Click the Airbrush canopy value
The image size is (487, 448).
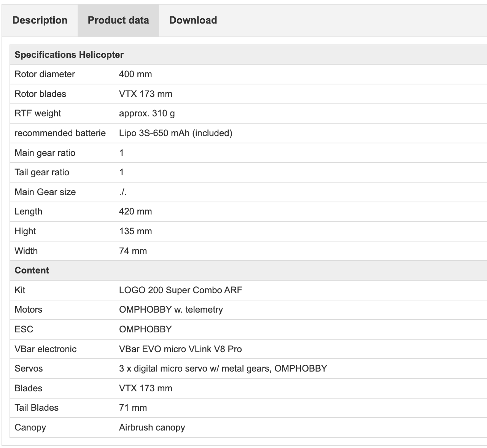(x=152, y=427)
